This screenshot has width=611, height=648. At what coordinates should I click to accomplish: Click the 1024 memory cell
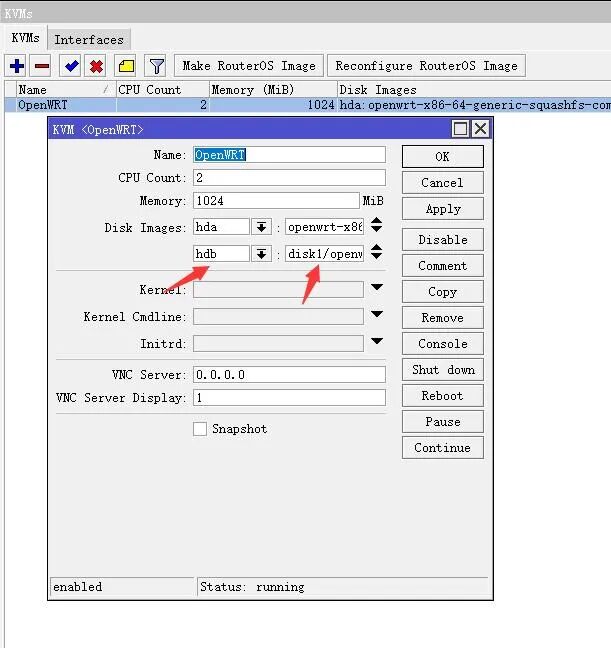[273, 105]
